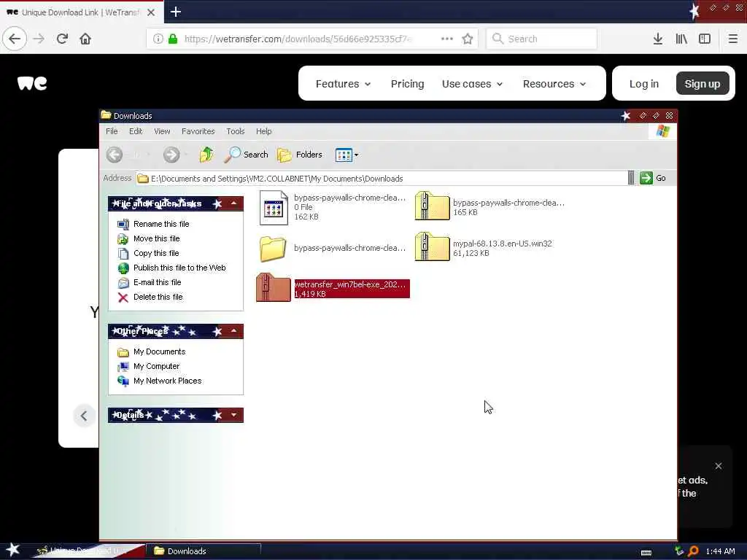Toggle the Folders pane button
The image size is (747, 560).
300,155
